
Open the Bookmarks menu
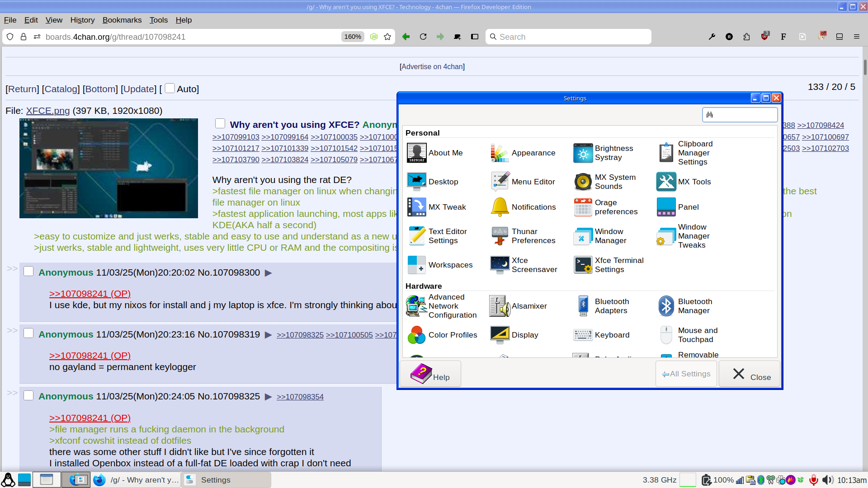[122, 20]
